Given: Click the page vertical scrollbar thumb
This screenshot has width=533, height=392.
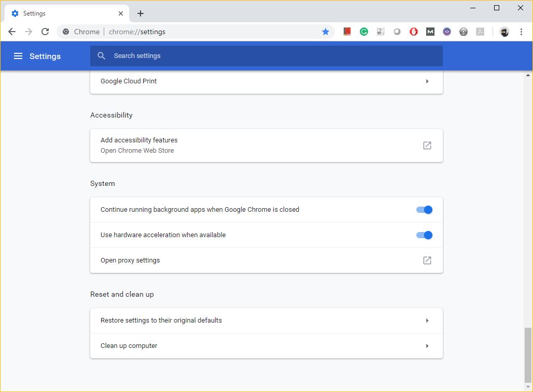Looking at the screenshot, I should 528,355.
